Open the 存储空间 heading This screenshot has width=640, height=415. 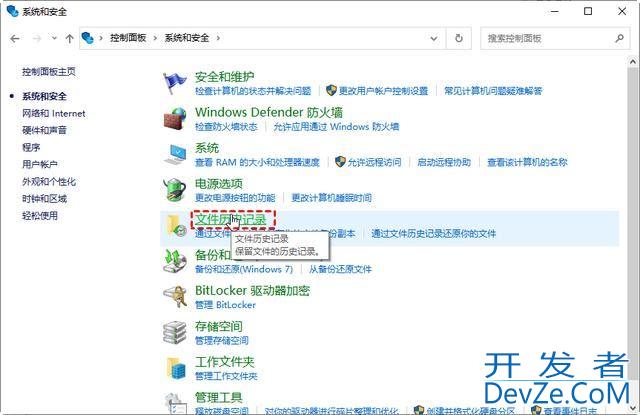pos(218,326)
